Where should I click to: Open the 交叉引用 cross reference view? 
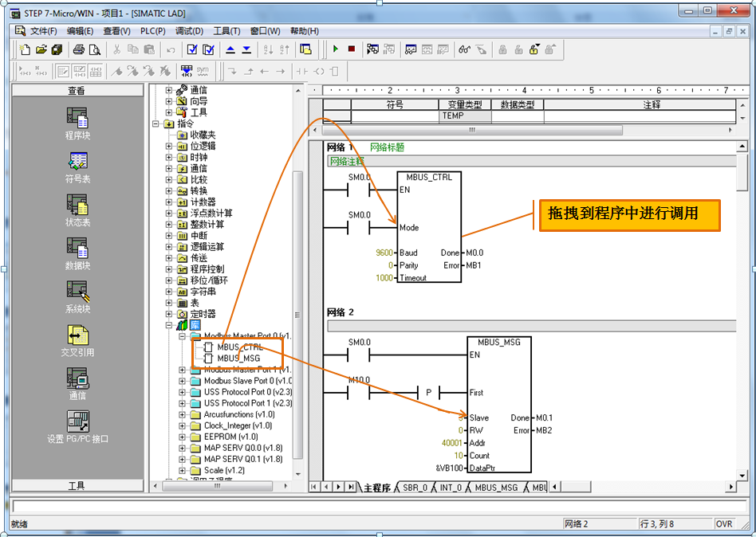77,340
